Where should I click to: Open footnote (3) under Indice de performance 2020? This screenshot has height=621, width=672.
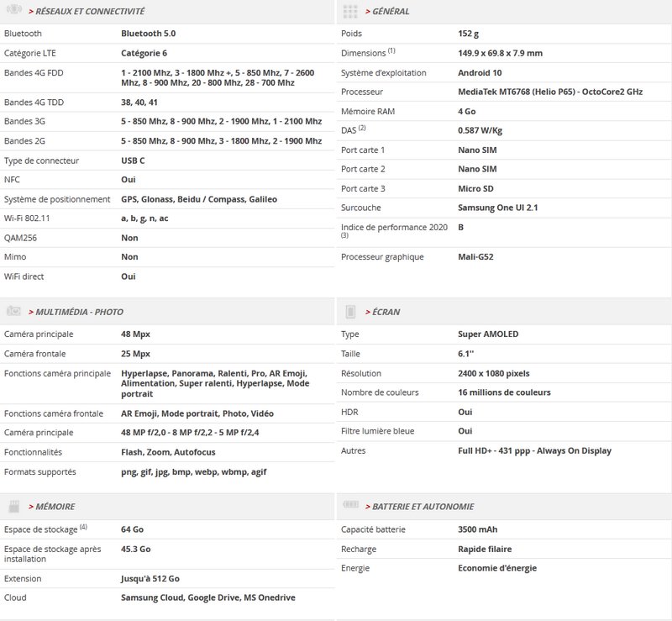click(x=344, y=236)
